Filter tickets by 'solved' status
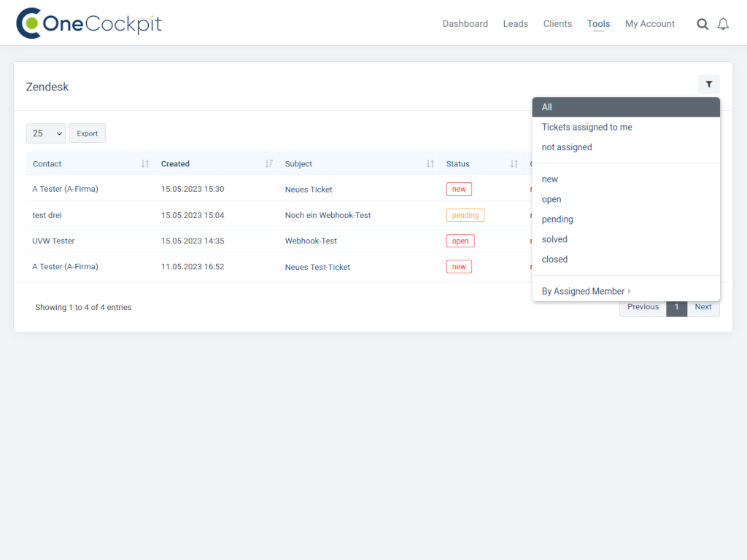 click(554, 239)
